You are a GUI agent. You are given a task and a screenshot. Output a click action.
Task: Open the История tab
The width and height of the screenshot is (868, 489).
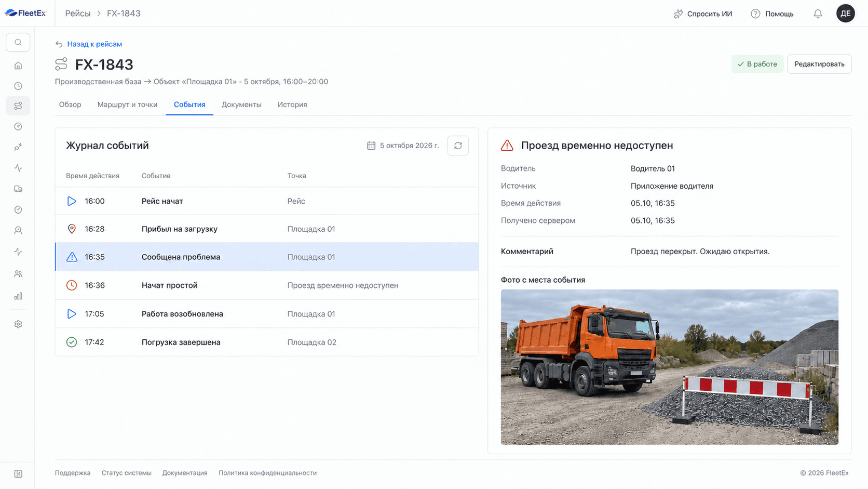[x=292, y=104]
